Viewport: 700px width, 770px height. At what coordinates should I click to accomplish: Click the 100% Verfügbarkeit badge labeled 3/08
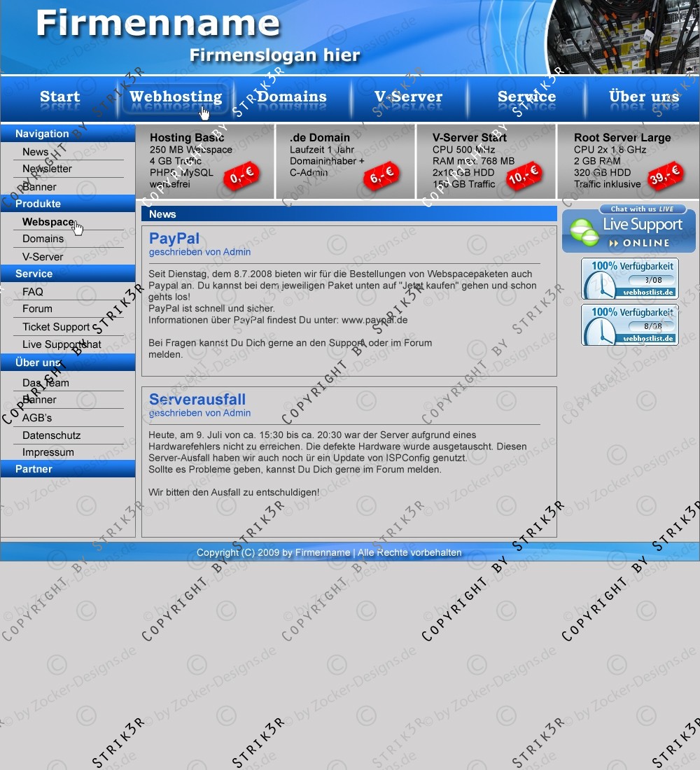(x=629, y=279)
